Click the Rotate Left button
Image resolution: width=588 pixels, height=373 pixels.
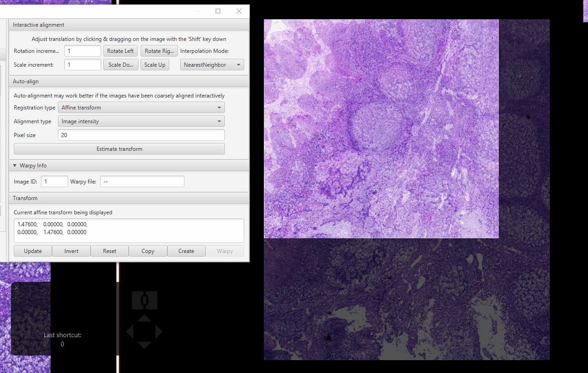click(x=120, y=51)
